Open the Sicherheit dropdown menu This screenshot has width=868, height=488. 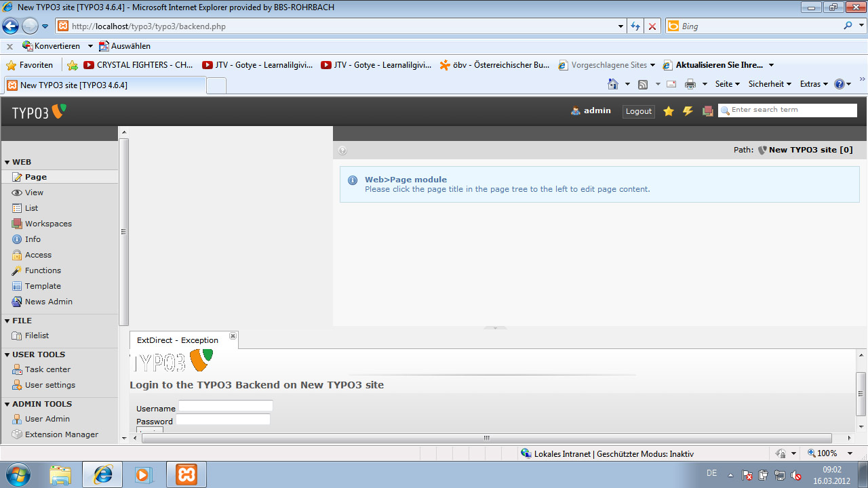(770, 84)
